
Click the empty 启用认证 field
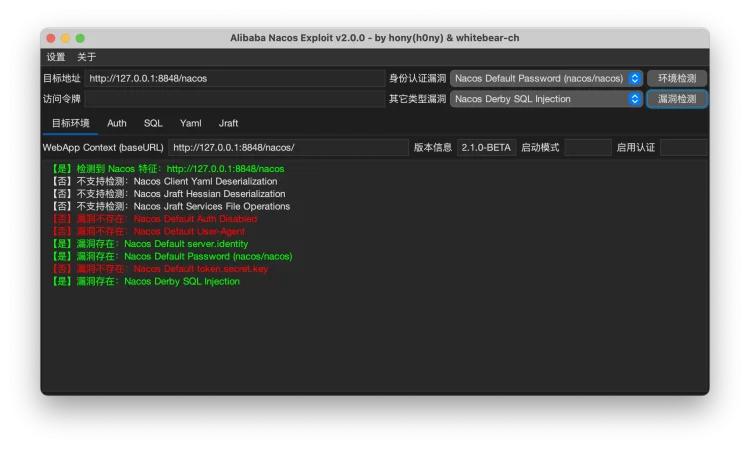click(683, 147)
